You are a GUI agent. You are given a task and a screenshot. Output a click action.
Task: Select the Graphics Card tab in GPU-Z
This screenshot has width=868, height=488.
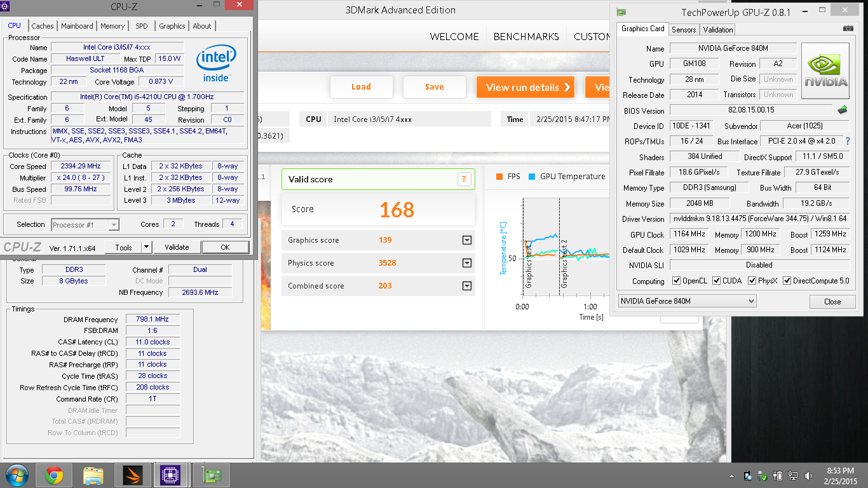642,29
